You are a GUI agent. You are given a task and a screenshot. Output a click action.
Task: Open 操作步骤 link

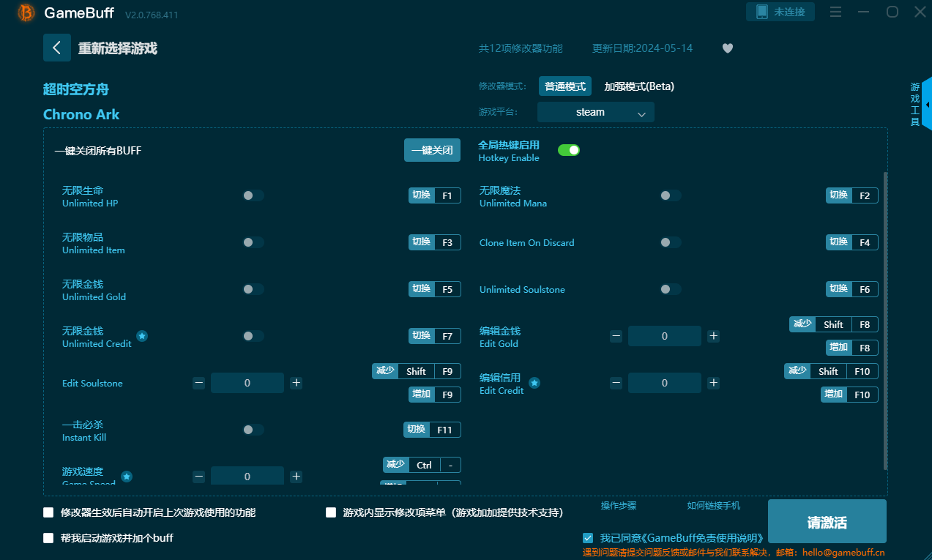[619, 506]
